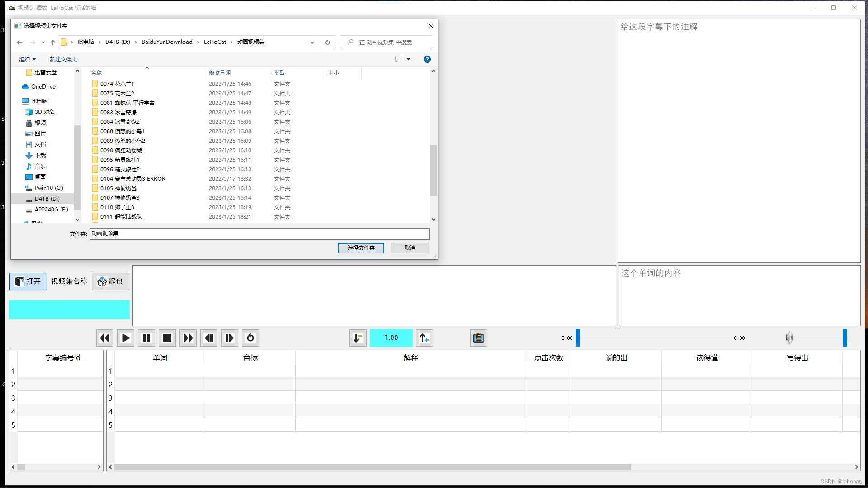Screen dimensions: 868x488
Task: Click the clipboard notes icon
Action: pos(479,338)
